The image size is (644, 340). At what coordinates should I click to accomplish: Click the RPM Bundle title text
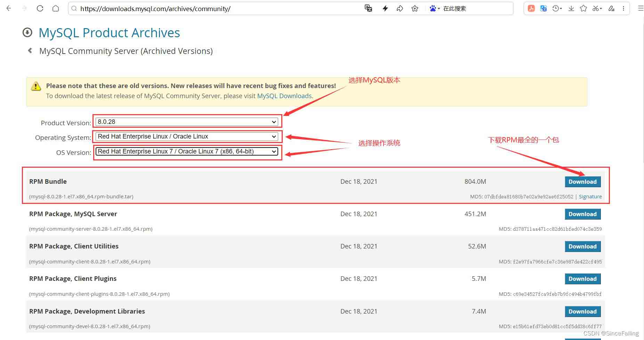[x=48, y=181]
